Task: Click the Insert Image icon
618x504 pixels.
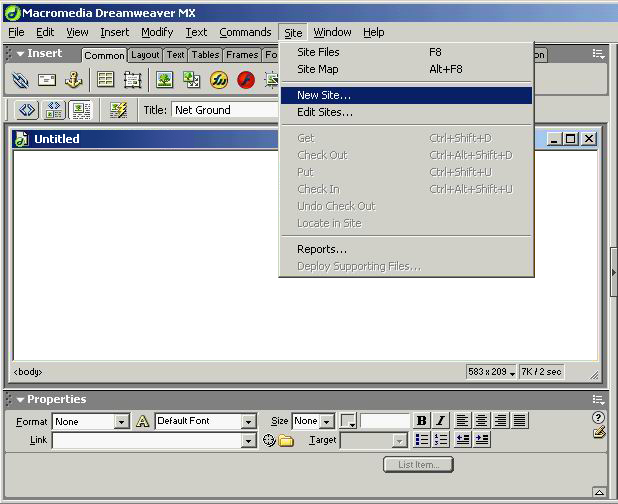Action: (165, 80)
